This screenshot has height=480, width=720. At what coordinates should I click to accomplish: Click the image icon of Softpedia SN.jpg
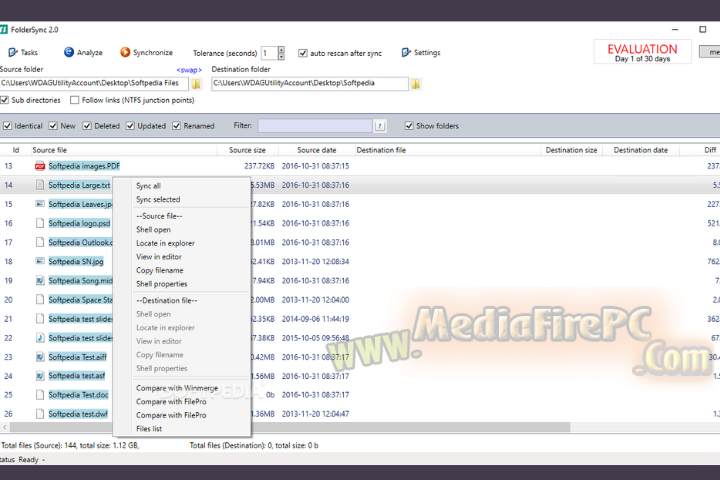[40, 261]
